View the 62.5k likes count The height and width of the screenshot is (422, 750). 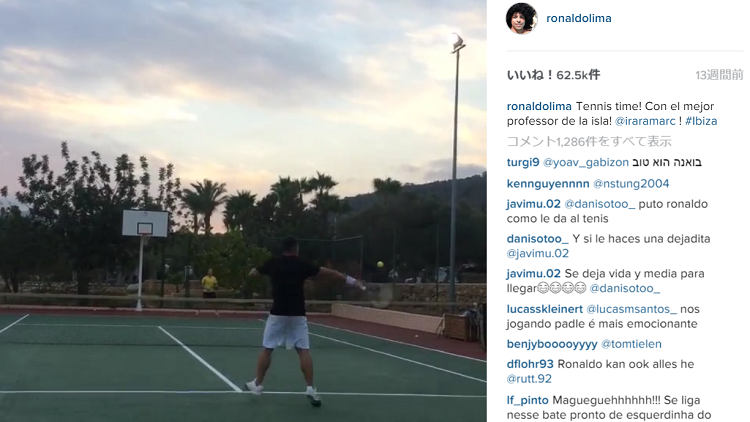click(553, 75)
